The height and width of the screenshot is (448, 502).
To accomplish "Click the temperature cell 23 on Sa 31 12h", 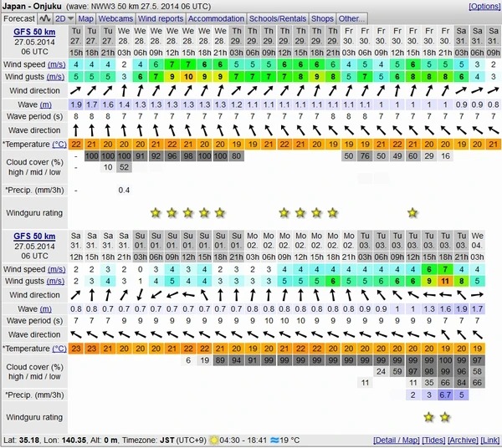I will pyautogui.click(x=76, y=349).
